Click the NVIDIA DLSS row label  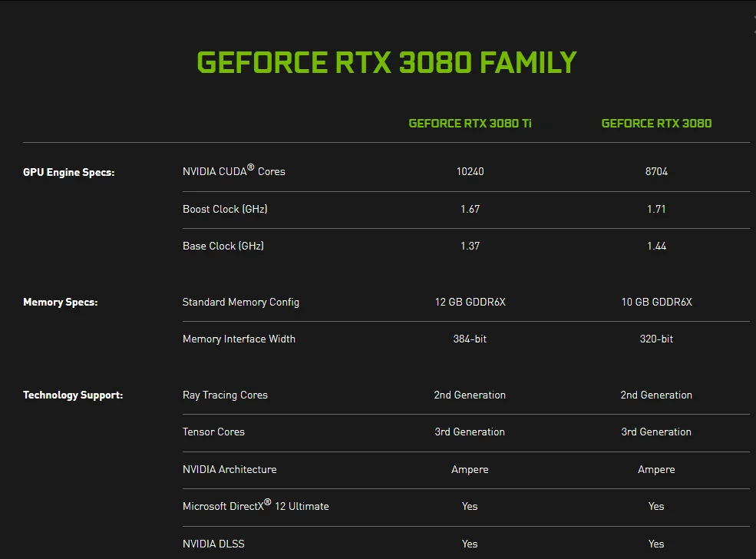(213, 544)
